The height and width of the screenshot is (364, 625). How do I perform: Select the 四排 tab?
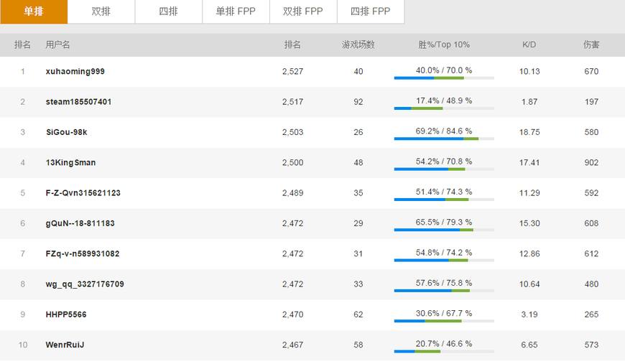(x=169, y=11)
